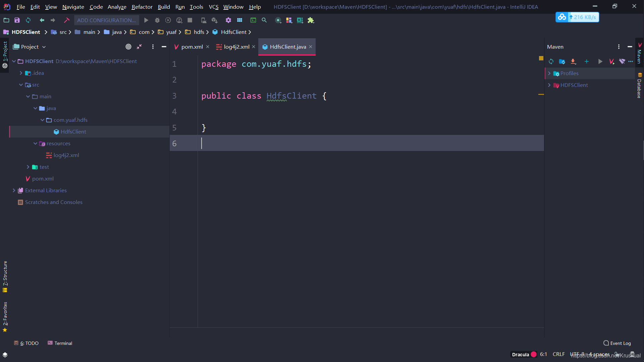Click the Search Everywhere magnifier icon
This screenshot has width=644, height=362.
point(264,20)
